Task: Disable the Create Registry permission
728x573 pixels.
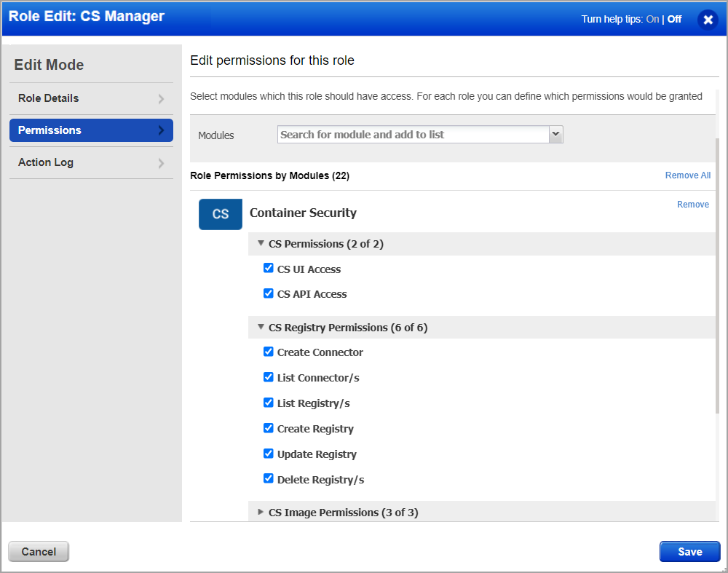Action: click(269, 427)
